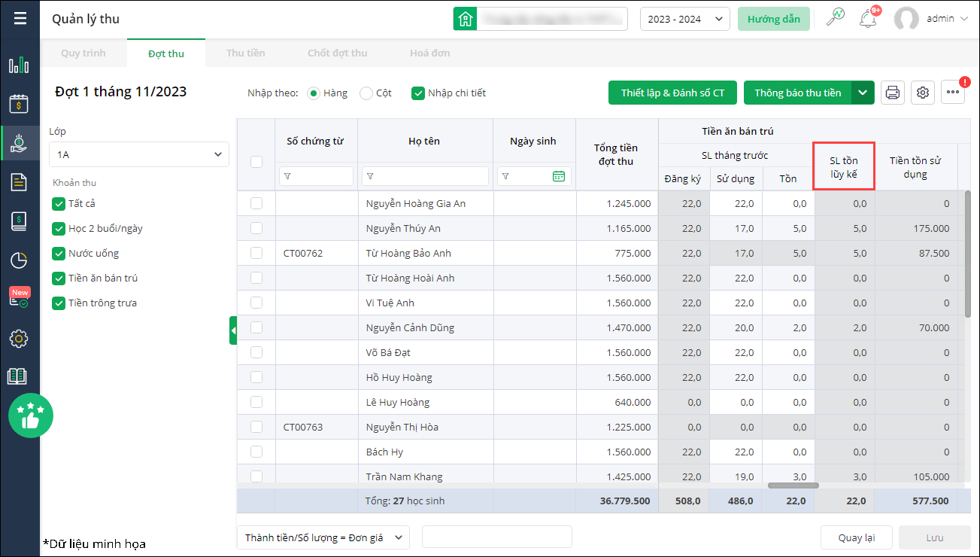This screenshot has height=557, width=980.
Task: Open the table settings gear icon
Action: pos(924,93)
